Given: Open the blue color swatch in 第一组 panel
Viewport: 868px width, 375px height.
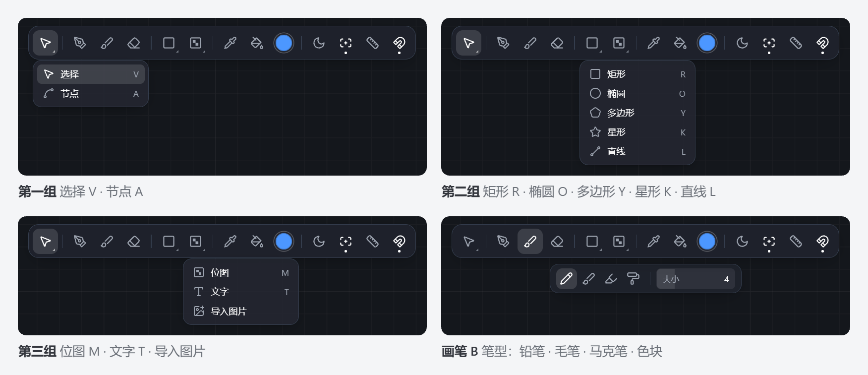Looking at the screenshot, I should point(284,43).
